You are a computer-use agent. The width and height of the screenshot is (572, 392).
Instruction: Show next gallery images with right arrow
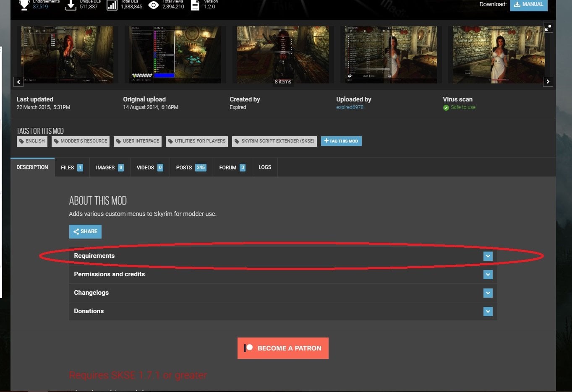click(x=548, y=82)
